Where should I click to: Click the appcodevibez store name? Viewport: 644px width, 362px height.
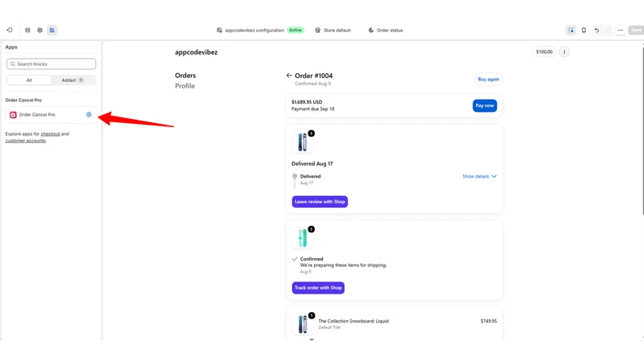[x=196, y=52]
